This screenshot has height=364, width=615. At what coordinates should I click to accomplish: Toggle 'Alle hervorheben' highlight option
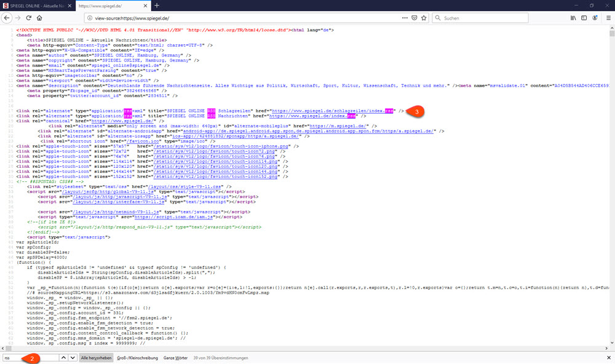click(95, 357)
